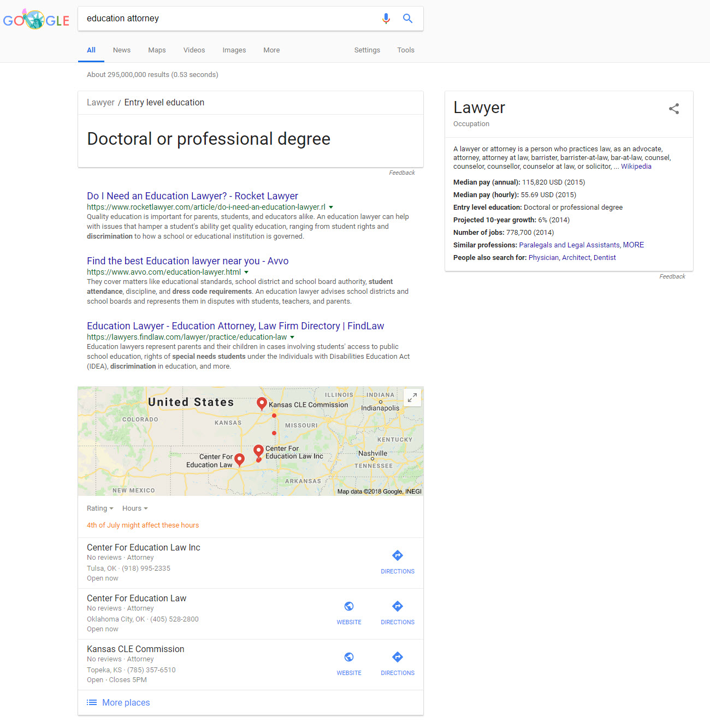Share the Lawyer knowledge panel

674,109
